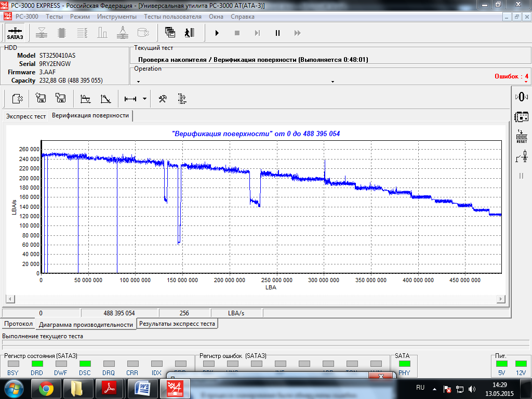Screen dimensions: 532x399
Task: Click the greyed pyramid-shaped toolbar icon
Action: click(123, 33)
